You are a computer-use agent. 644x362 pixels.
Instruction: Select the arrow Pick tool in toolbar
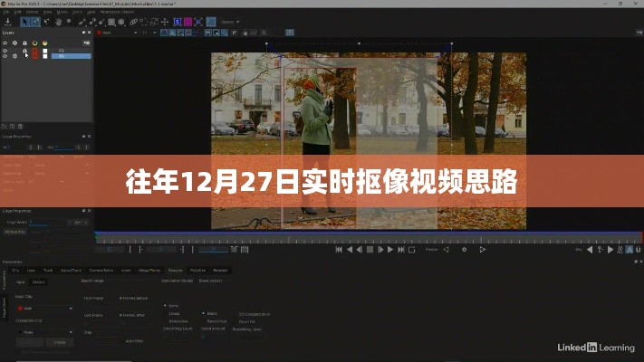(24, 21)
